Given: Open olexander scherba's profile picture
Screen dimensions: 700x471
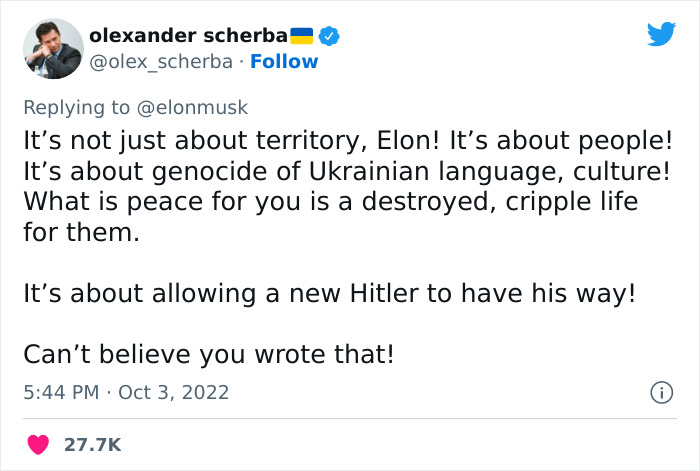Looking at the screenshot, I should 52,49.
